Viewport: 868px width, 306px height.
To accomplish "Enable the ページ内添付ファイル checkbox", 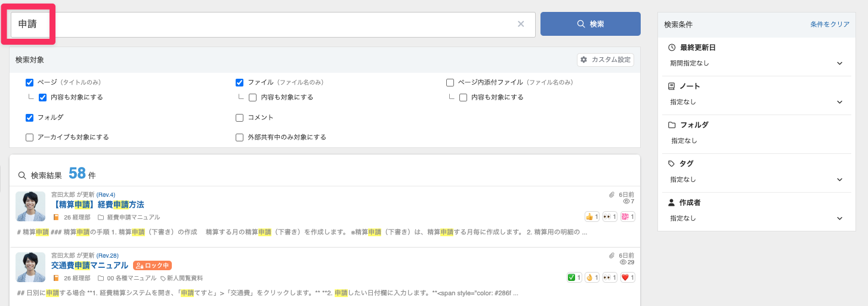I will [450, 82].
